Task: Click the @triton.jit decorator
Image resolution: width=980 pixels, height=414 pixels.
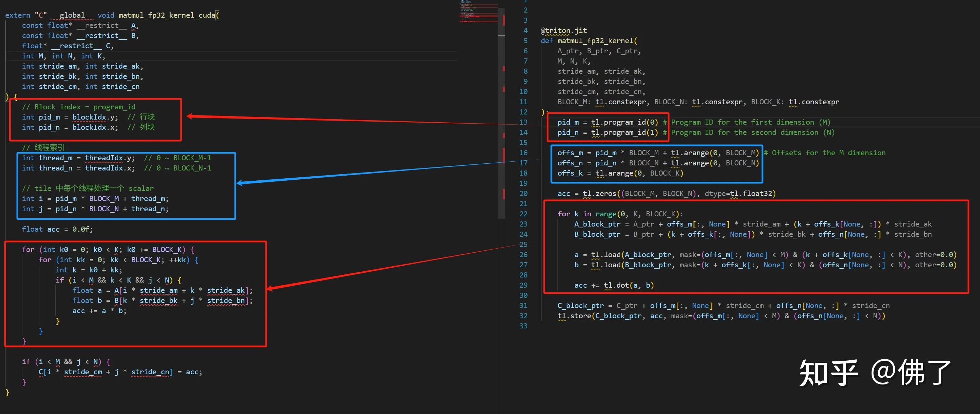Action: 564,31
